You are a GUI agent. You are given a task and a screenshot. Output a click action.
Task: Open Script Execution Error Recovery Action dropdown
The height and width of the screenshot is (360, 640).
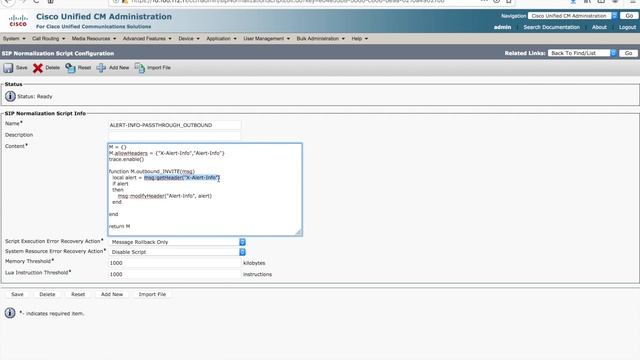[x=177, y=242]
